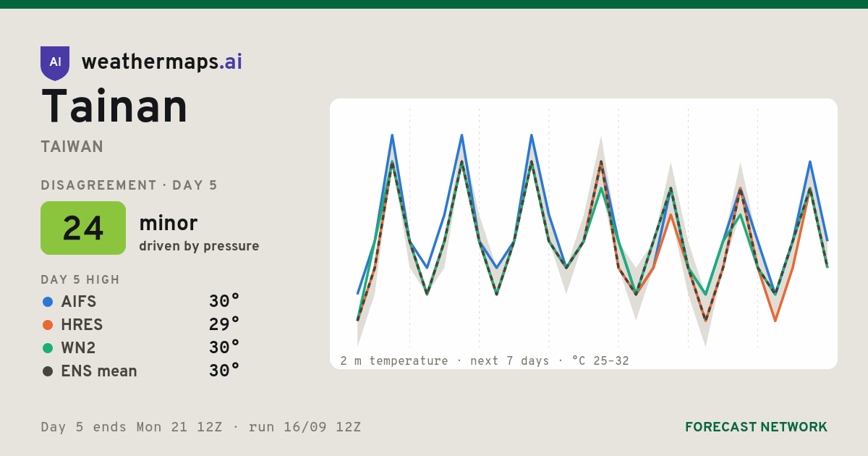The image size is (868, 456).
Task: Click the blue AIFS legend dot
Action: (x=48, y=302)
